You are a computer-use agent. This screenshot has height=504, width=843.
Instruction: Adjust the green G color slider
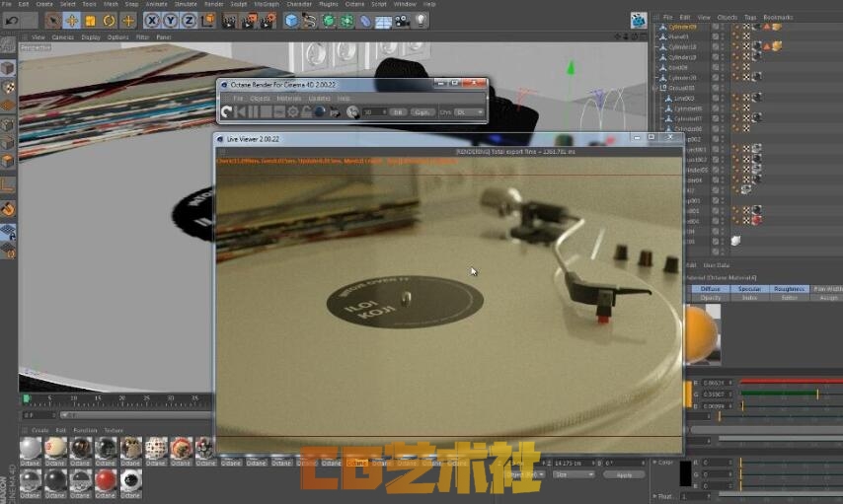click(x=791, y=394)
